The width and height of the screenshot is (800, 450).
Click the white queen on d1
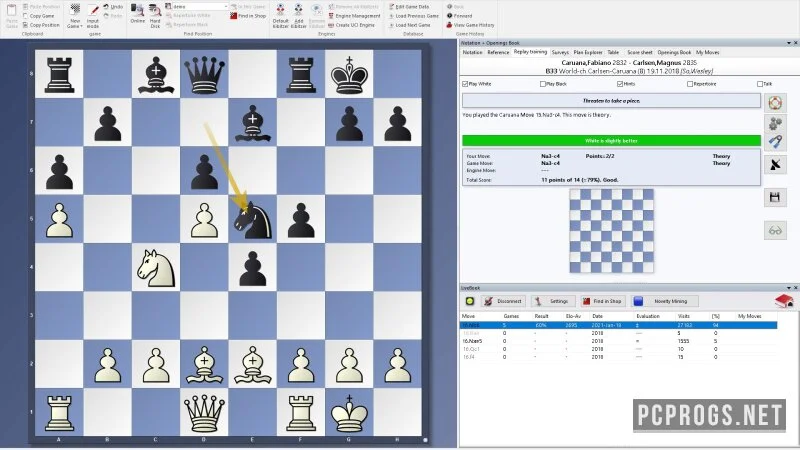[x=204, y=413]
